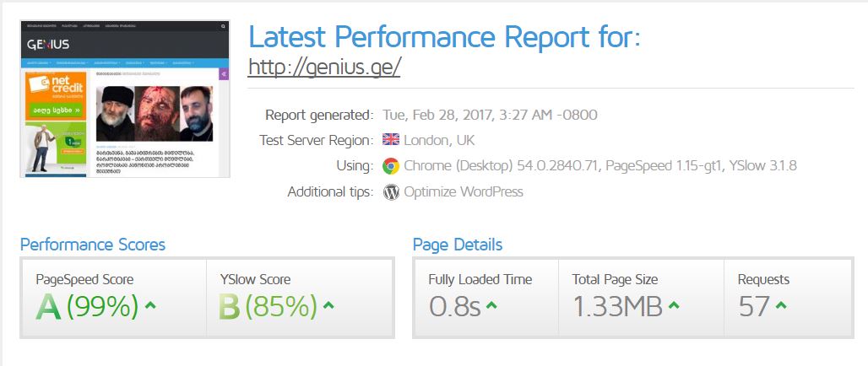Select the YSlow Score B (85%) grade
The image size is (868, 366).
(x=268, y=306)
